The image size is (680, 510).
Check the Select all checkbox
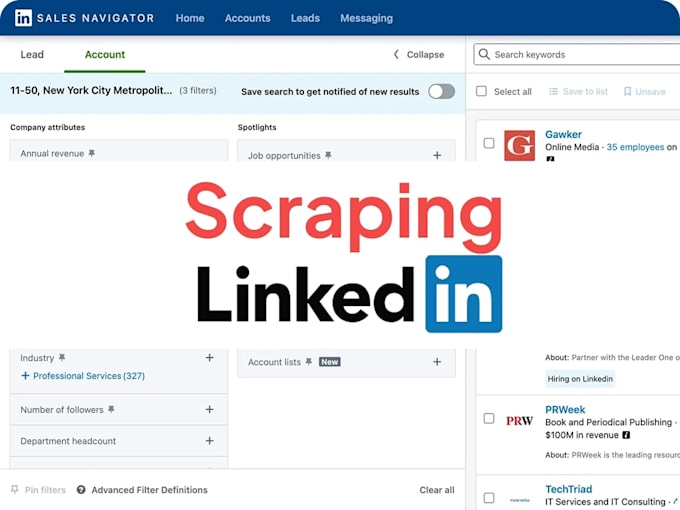[481, 91]
